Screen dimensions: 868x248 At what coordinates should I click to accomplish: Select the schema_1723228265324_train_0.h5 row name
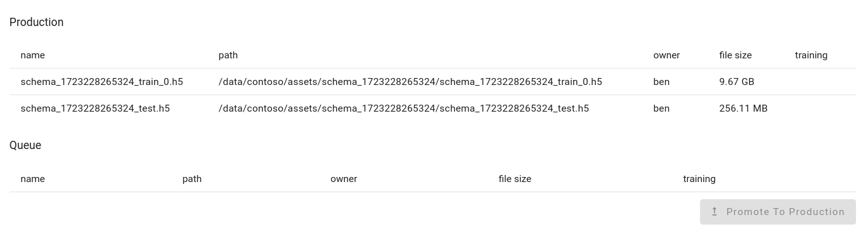tap(102, 82)
